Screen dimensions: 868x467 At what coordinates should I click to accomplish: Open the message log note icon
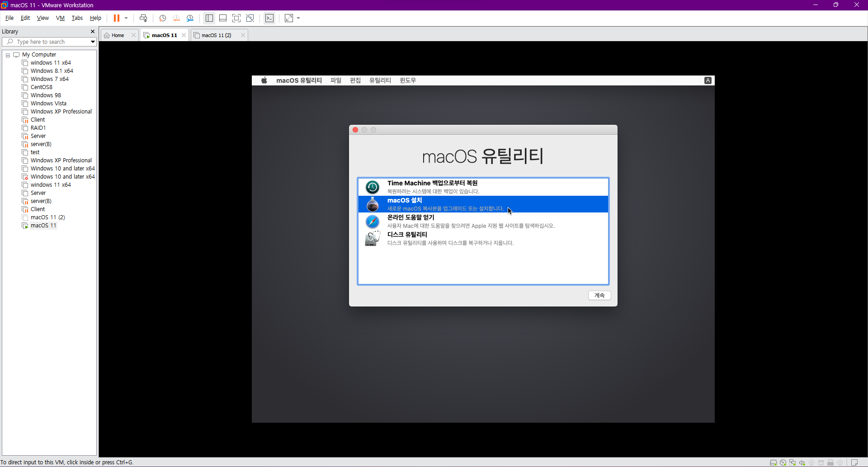point(854,462)
